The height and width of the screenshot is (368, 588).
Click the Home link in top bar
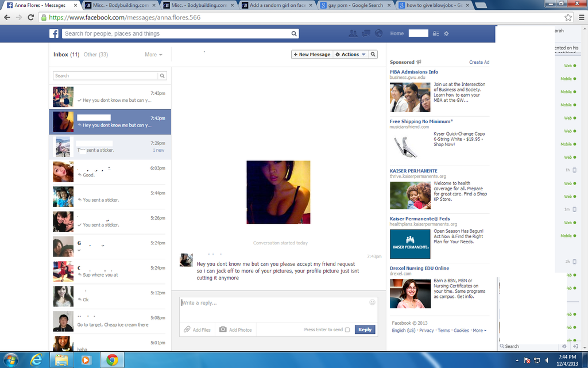pyautogui.click(x=397, y=33)
